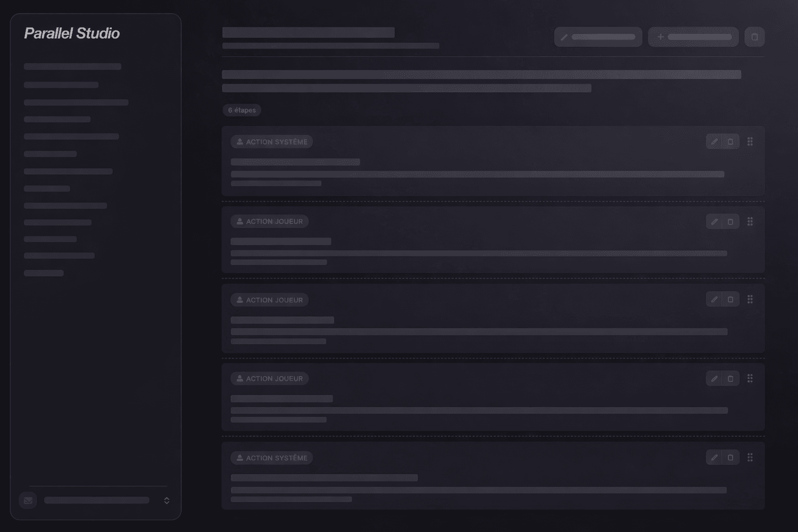The image size is (798, 532).
Task: Edit the last ACTION SYSTÈME step
Action: 714,458
